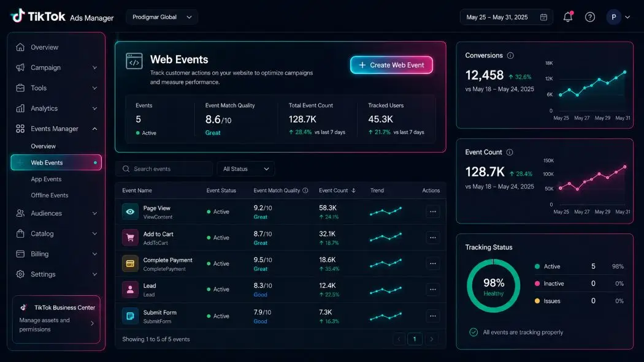Screen dimensions: 644x362
Task: Expand the Campaign menu chevron
Action: point(94,67)
